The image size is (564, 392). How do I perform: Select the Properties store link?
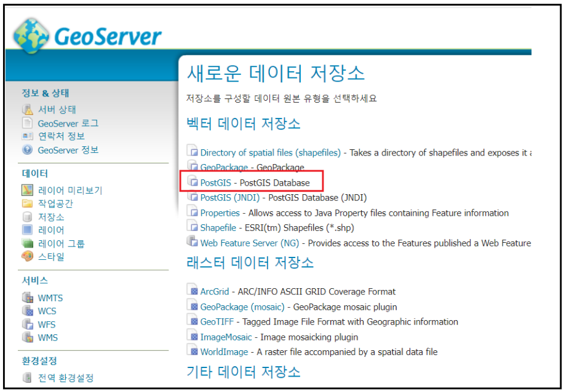(220, 213)
